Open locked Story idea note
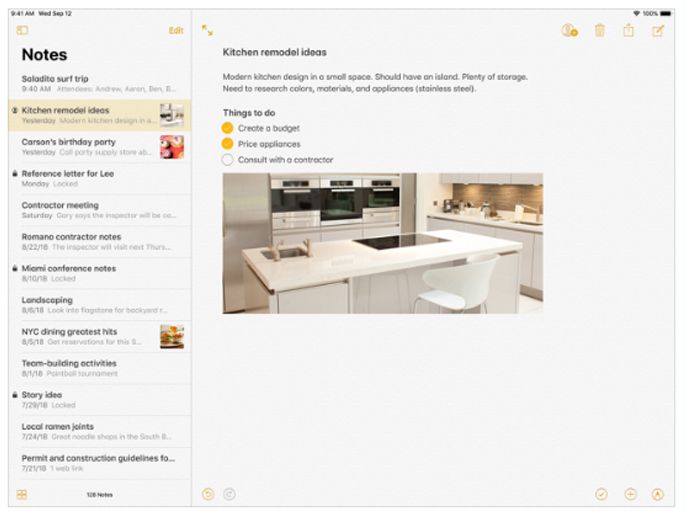 100,400
